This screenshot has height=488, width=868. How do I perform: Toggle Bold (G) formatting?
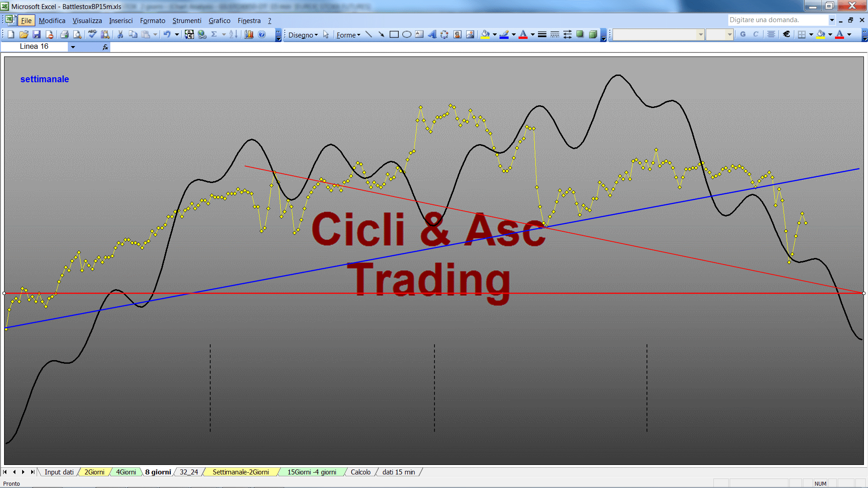743,34
